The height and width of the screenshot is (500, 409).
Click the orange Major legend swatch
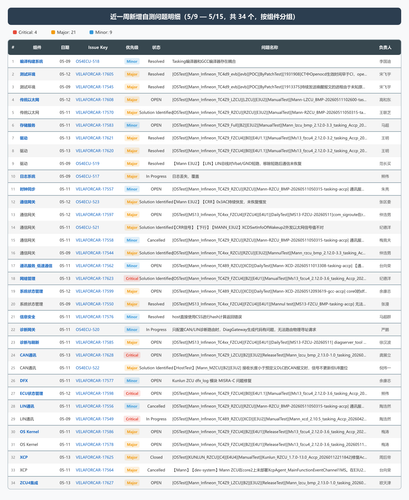[x=53, y=32]
